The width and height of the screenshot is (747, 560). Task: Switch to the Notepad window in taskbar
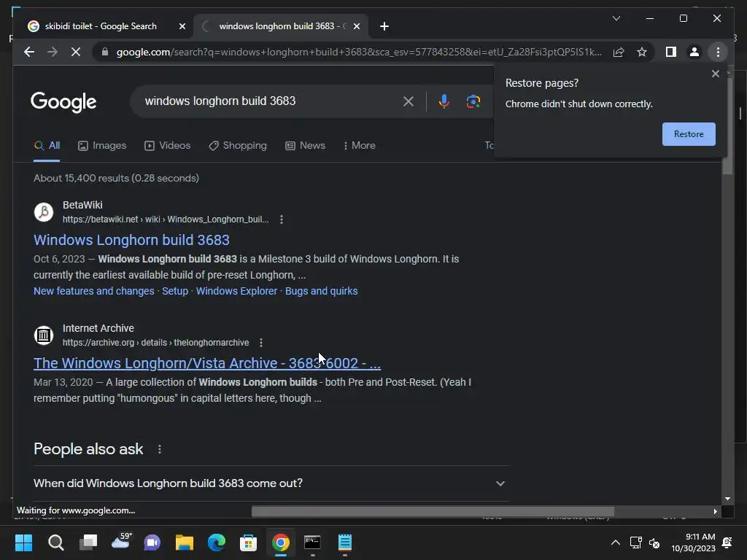tap(345, 542)
